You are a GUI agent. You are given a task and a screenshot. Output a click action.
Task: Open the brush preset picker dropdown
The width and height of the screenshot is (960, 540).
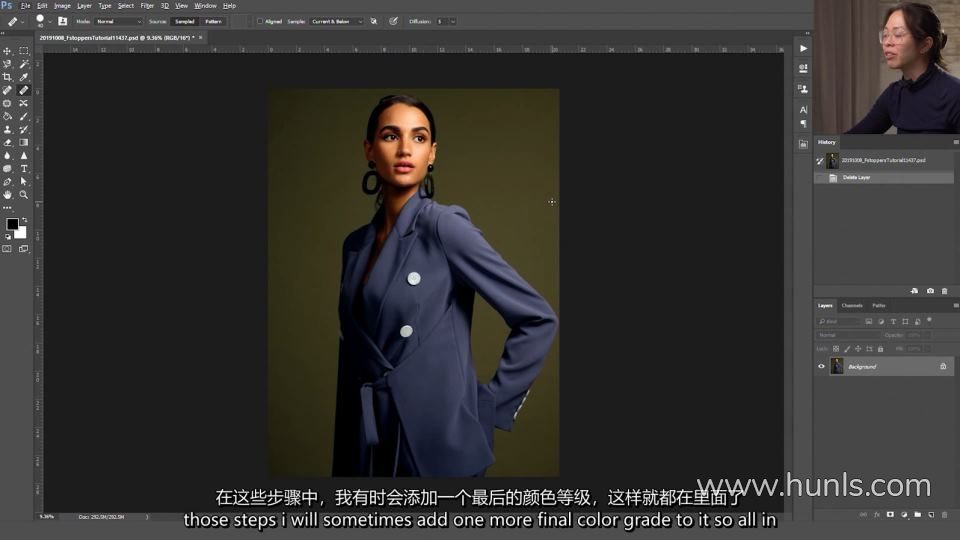point(50,21)
